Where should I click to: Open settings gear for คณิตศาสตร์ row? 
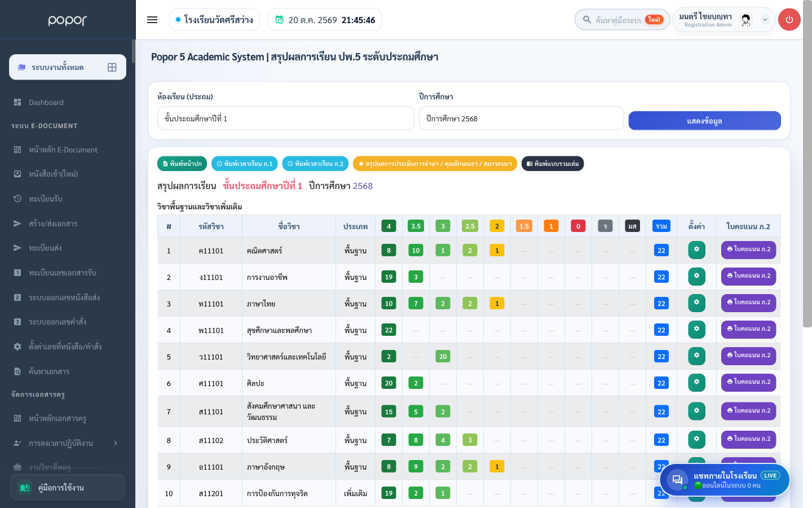click(696, 250)
